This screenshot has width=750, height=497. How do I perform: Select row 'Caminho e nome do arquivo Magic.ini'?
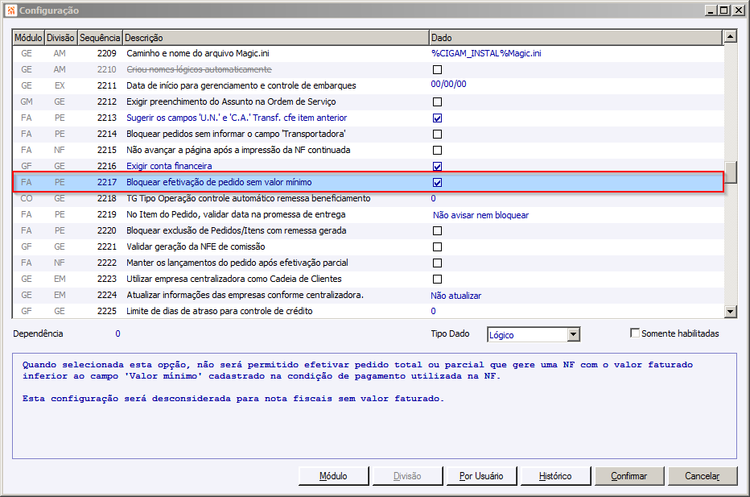368,54
